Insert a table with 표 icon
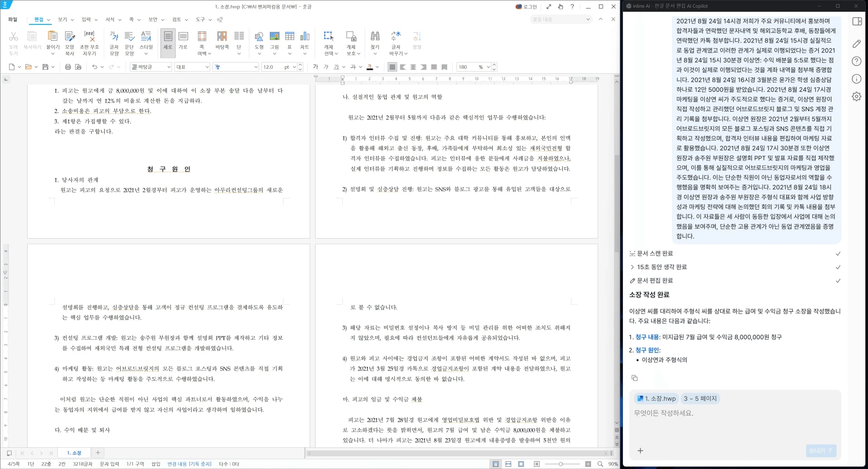 click(x=290, y=37)
